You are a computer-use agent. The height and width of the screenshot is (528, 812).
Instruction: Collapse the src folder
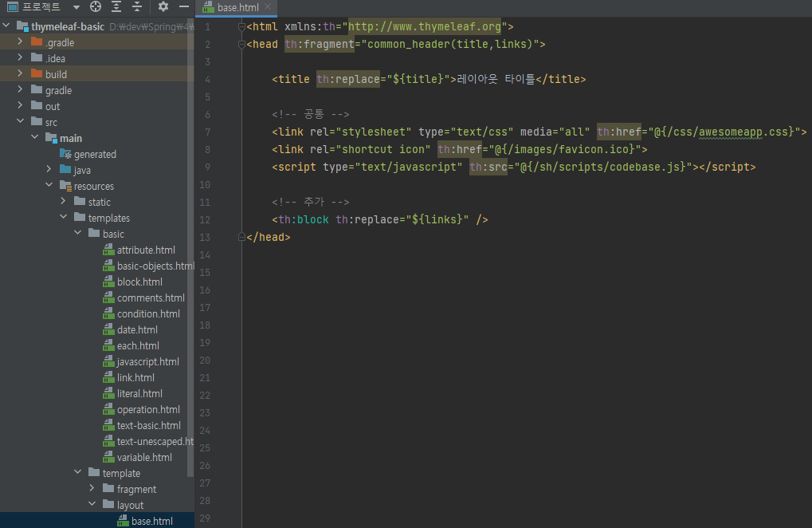pyautogui.click(x=20, y=121)
